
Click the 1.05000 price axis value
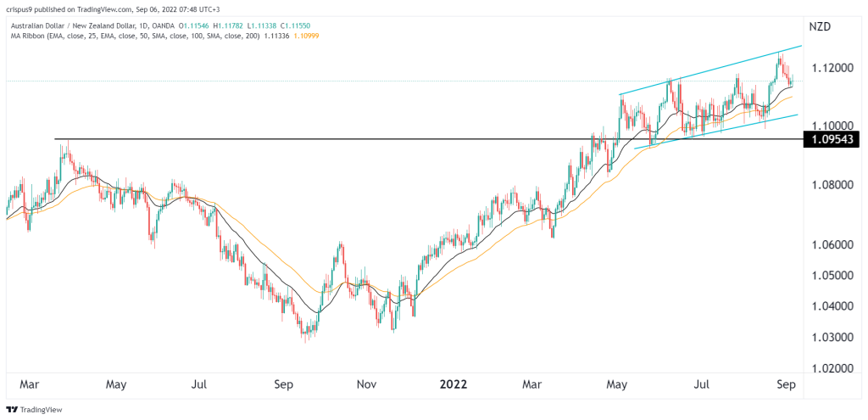point(832,276)
